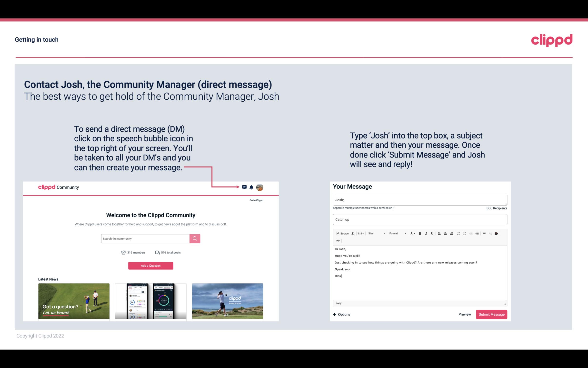This screenshot has width=588, height=368.
Task: Click the Clippd Community menu header
Action: click(58, 187)
